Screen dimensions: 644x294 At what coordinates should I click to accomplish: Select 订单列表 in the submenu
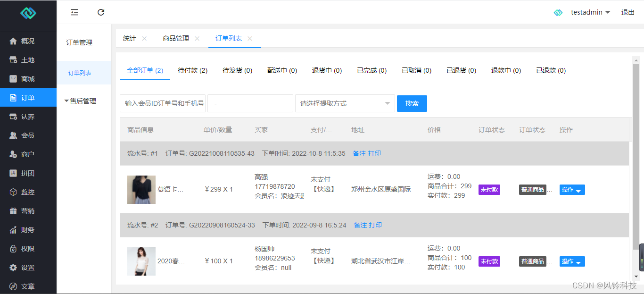[80, 73]
